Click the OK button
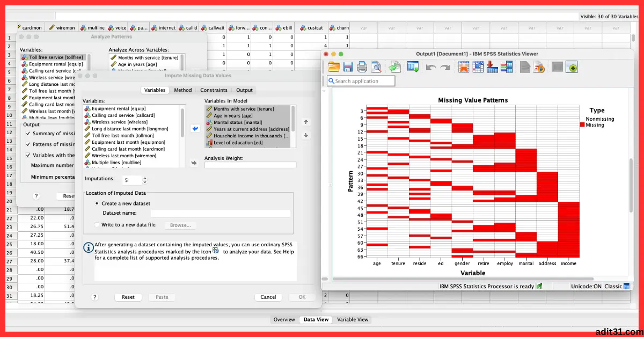This screenshot has height=337, width=644. coord(302,297)
